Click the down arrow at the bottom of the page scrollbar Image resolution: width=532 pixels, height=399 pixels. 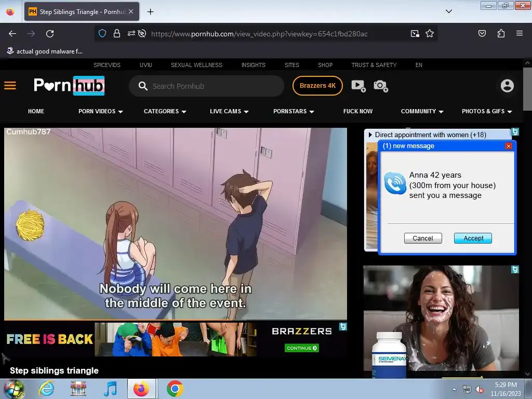pyautogui.click(x=527, y=374)
